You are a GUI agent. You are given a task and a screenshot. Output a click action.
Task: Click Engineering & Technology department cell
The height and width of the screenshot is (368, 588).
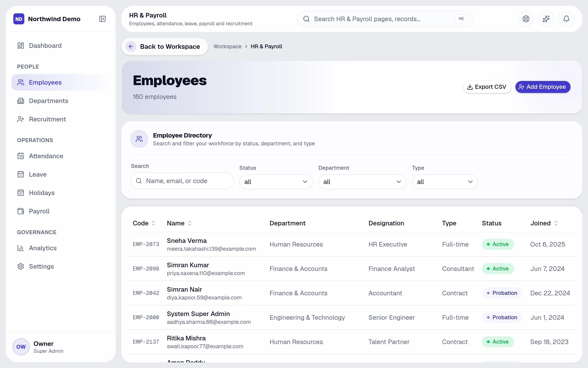coord(307,317)
